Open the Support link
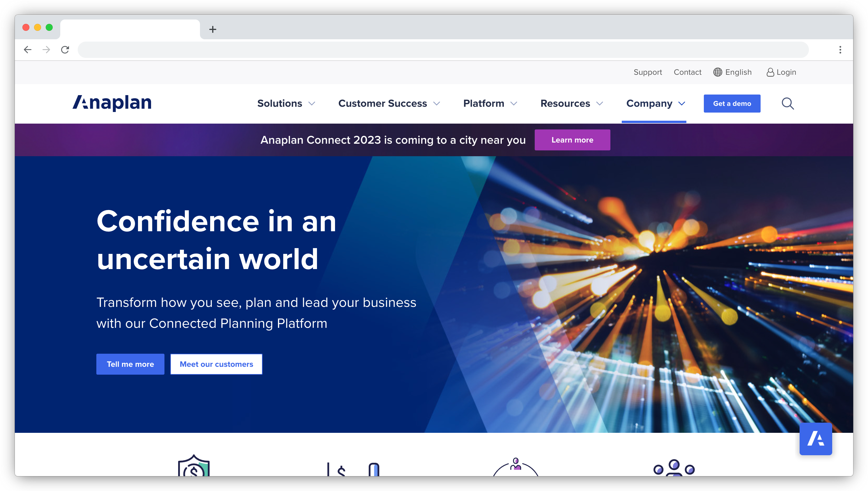Screen dimensions: 868x491 (x=647, y=72)
